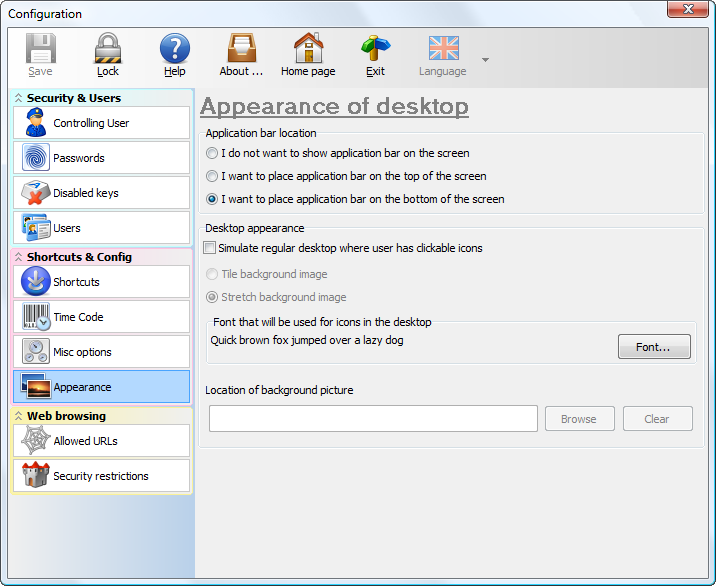Click the Exit signpost icon
Image resolution: width=716 pixels, height=586 pixels.
375,49
